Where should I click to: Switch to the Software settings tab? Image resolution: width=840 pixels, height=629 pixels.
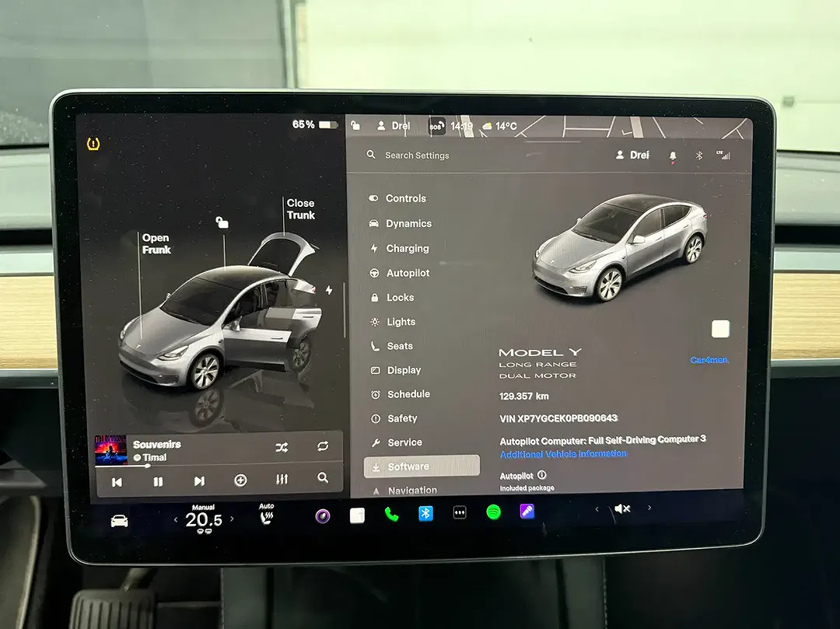point(408,466)
